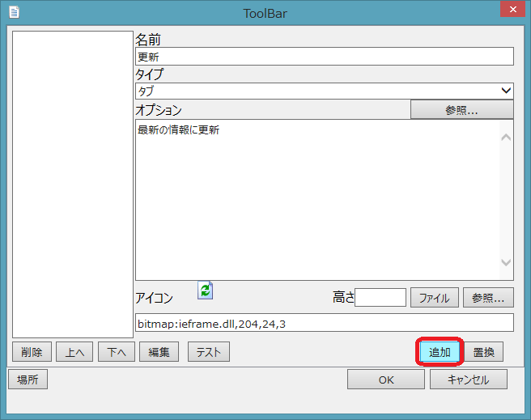The height and width of the screenshot is (420, 531).
Task: Move item down with 下へ
Action: click(117, 352)
